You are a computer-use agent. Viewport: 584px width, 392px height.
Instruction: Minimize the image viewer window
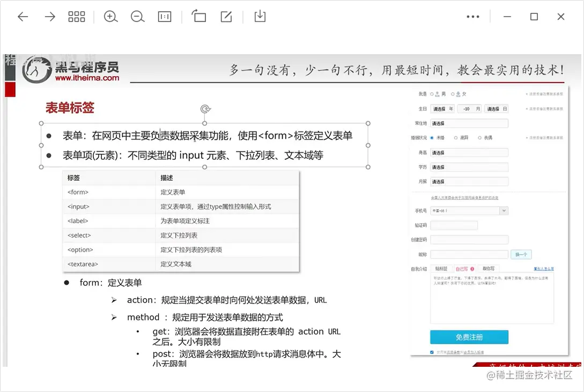507,17
